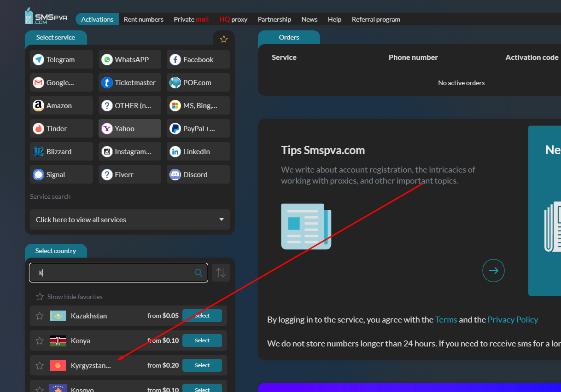Select the OTHER service tile
This screenshot has width=561, height=392.
[x=130, y=105]
